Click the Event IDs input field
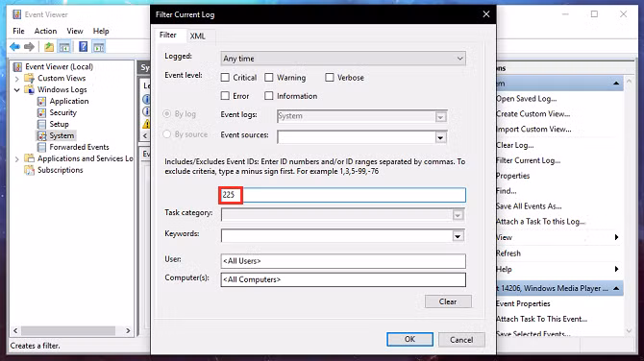Image resolution: width=644 pixels, height=361 pixels. pos(343,195)
